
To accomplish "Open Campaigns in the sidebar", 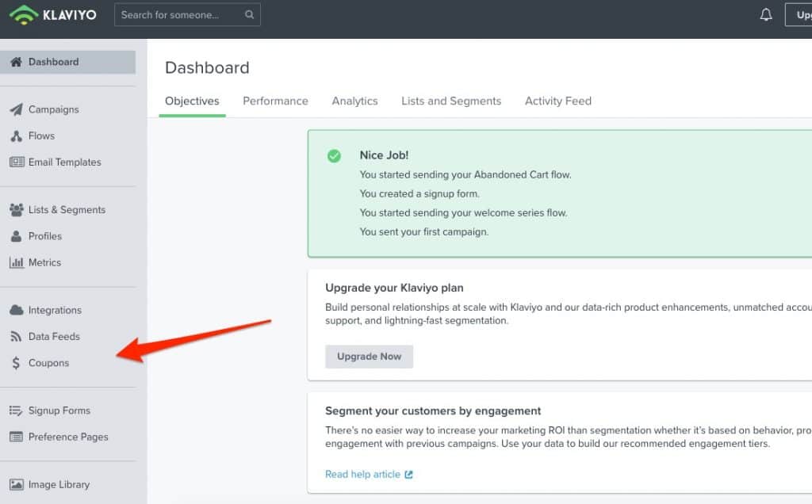I will coord(54,109).
